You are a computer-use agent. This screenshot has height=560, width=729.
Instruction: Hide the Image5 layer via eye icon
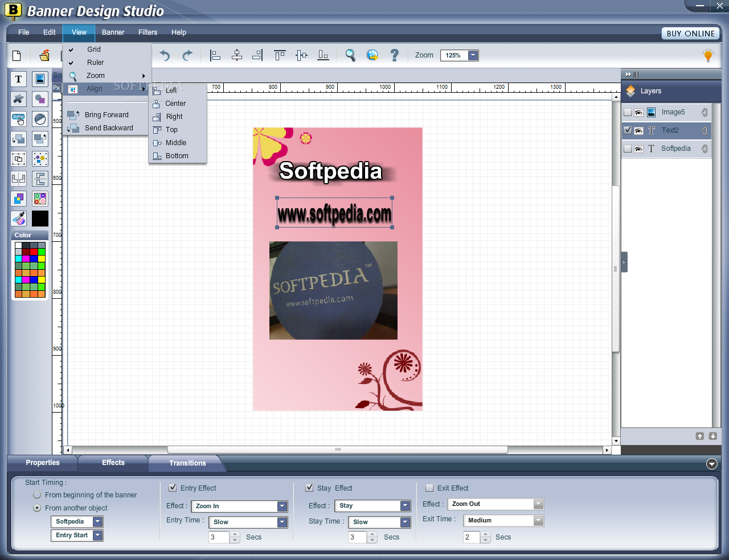pos(639,113)
